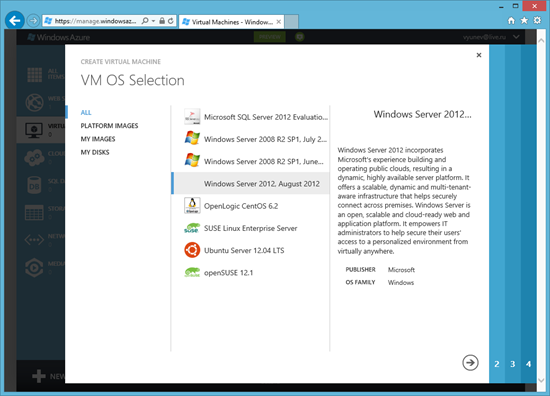This screenshot has height=396, width=550.
Task: Click the OpenLogic CentOS penguin icon
Action: 192,206
